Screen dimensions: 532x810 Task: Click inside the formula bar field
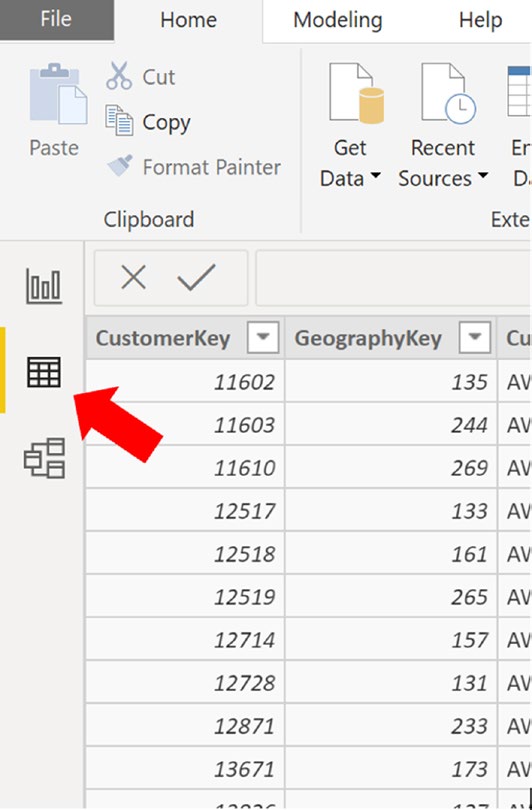point(394,278)
